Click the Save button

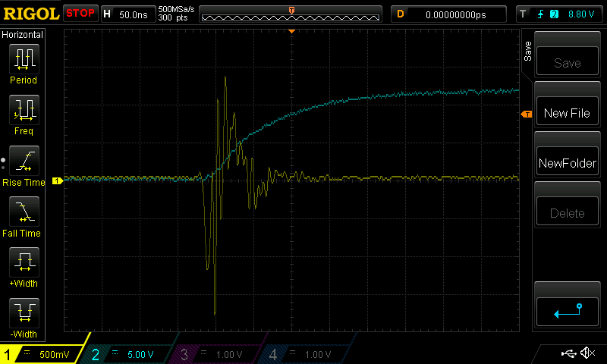tap(568, 62)
